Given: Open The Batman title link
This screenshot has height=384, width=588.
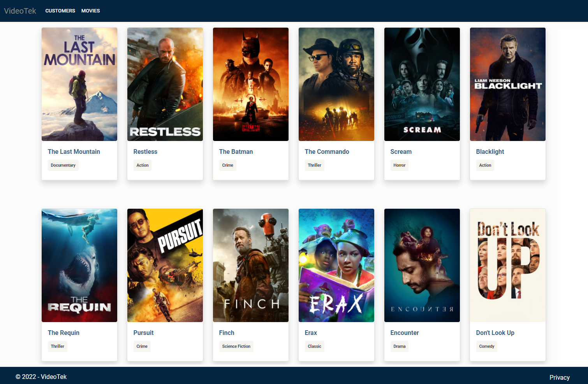Looking at the screenshot, I should click(236, 152).
